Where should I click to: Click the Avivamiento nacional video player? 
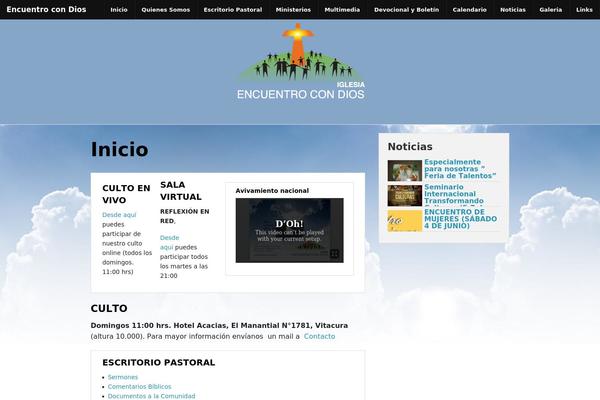tap(289, 230)
